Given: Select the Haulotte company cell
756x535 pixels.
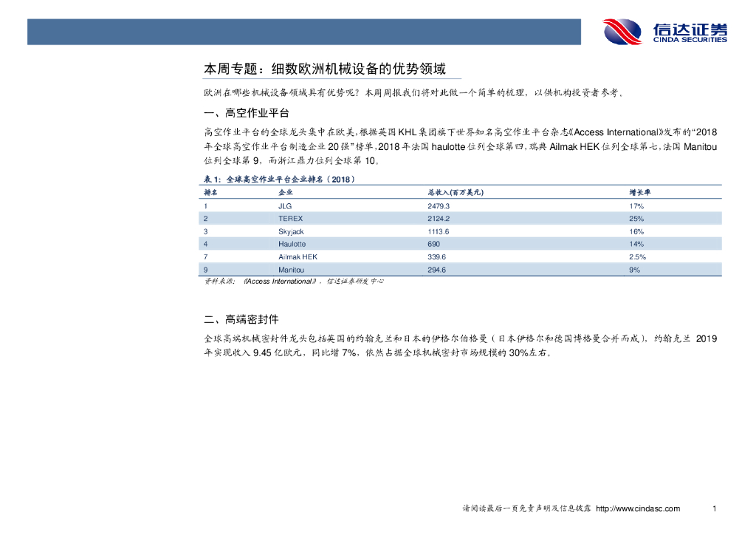Looking at the screenshot, I should (292, 244).
